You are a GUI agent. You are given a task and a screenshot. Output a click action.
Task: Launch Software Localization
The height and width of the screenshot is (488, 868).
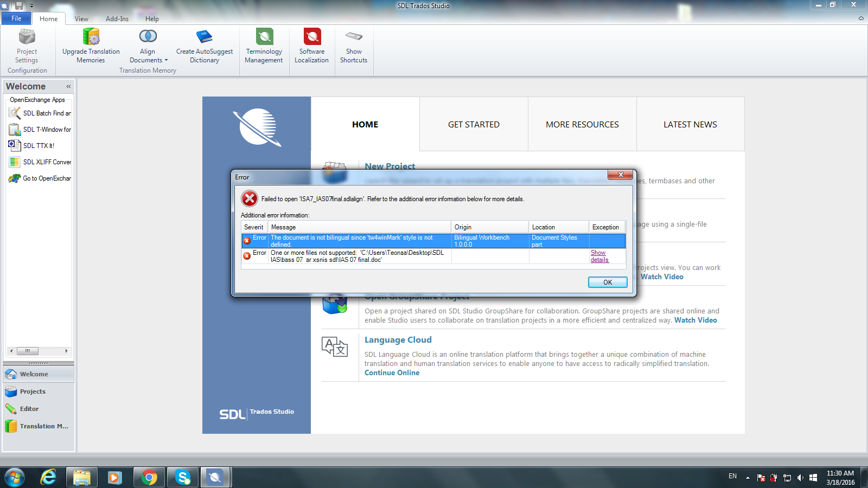312,46
